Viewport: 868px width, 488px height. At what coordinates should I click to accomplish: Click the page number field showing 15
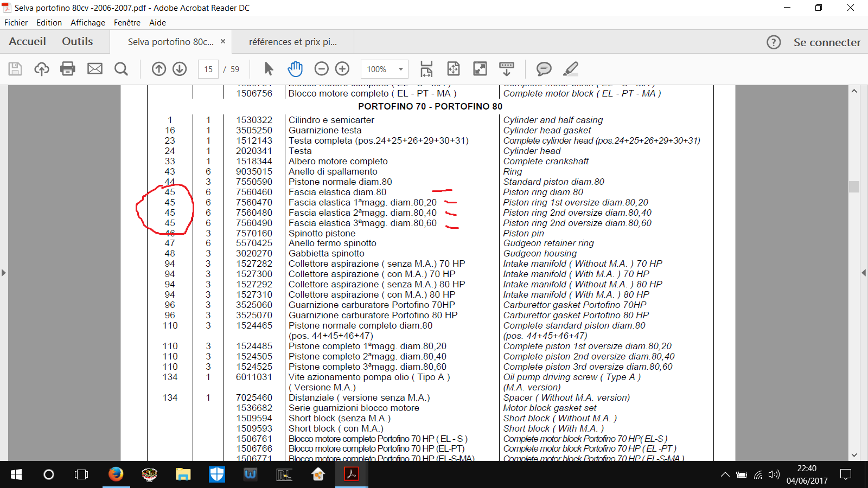coord(208,69)
